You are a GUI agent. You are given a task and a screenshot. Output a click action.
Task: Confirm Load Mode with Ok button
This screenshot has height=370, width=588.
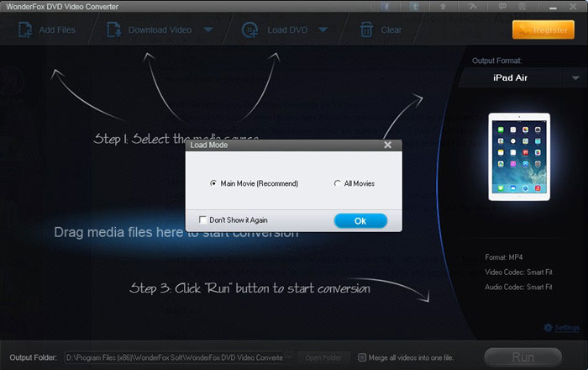click(360, 221)
